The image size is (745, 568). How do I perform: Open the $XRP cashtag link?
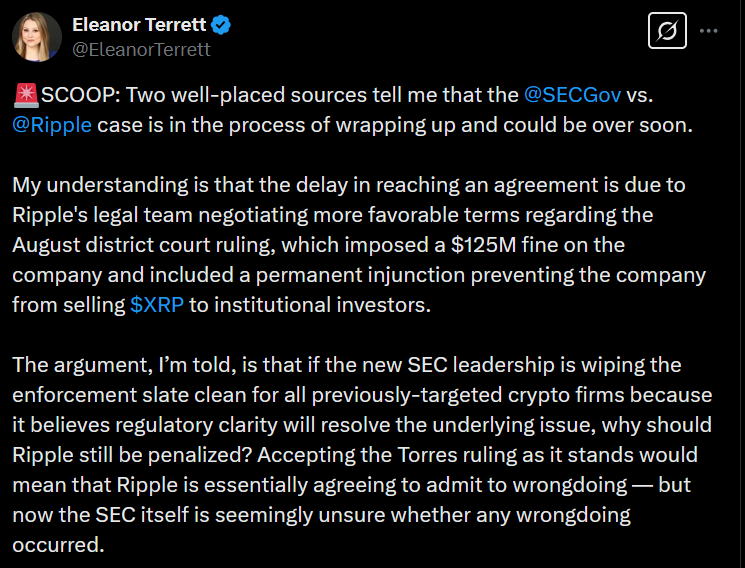coord(156,305)
